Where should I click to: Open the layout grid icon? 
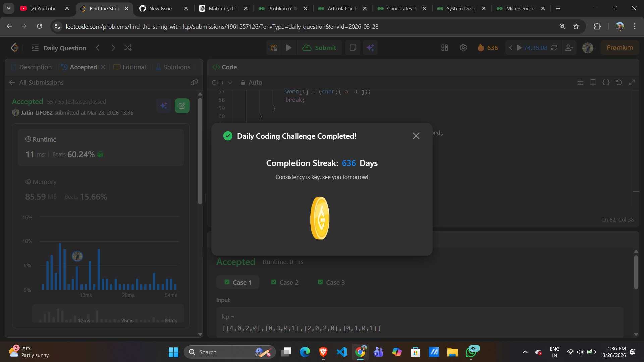click(x=444, y=48)
